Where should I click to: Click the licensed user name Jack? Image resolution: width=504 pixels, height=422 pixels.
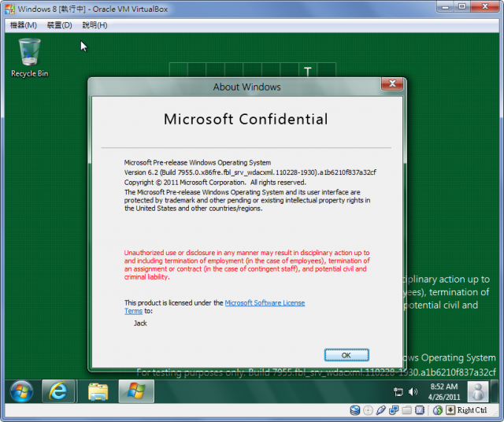pyautogui.click(x=140, y=324)
